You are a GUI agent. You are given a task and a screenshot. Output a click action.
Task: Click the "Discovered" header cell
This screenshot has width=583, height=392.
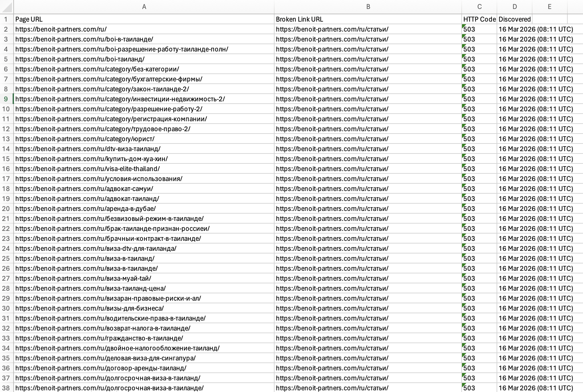(515, 19)
